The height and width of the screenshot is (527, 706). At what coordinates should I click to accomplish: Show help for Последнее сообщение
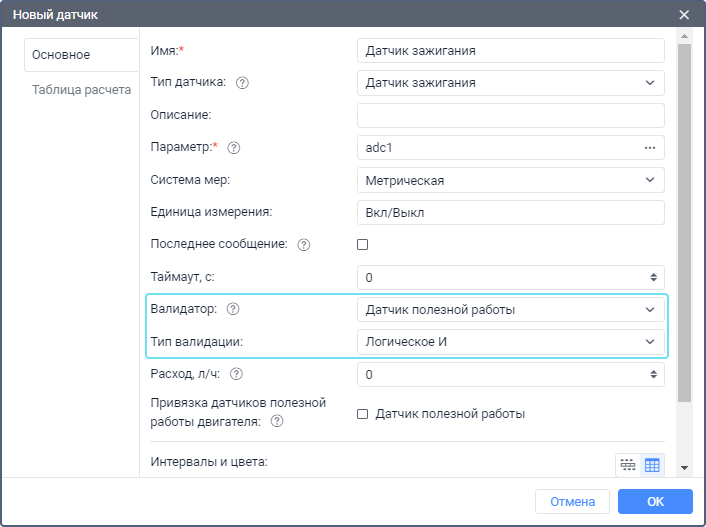pos(304,245)
